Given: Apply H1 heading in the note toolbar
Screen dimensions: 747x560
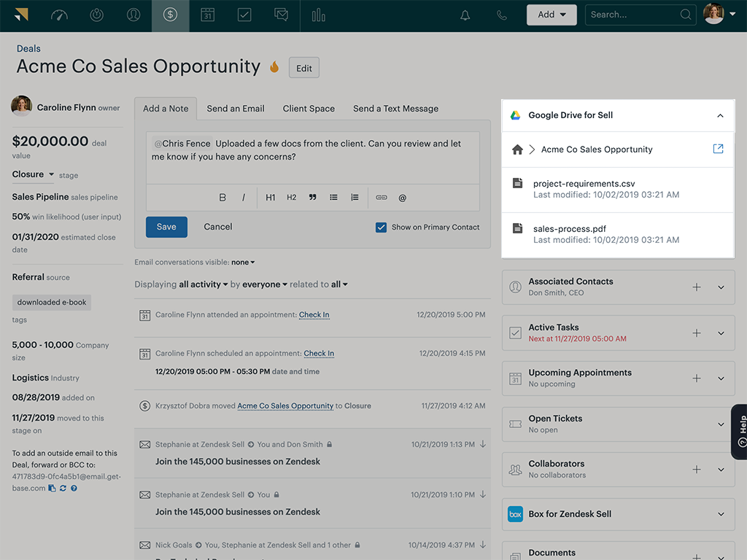Looking at the screenshot, I should [x=270, y=197].
